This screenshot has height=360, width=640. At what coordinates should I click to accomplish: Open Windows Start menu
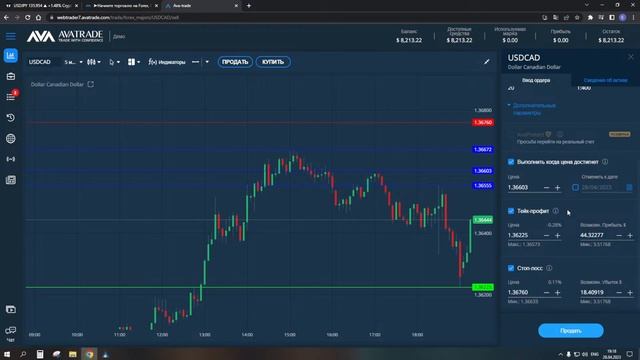tap(7, 354)
